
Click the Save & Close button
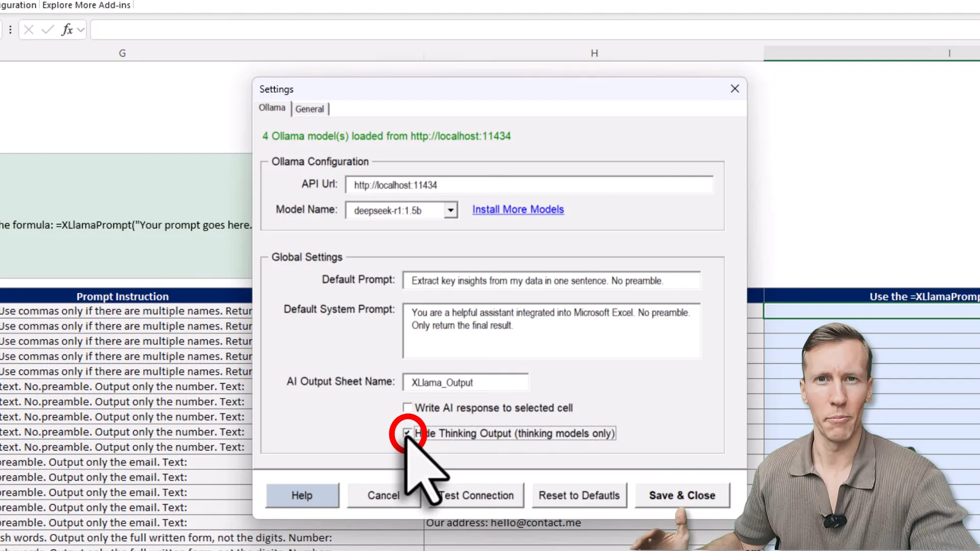(x=682, y=495)
